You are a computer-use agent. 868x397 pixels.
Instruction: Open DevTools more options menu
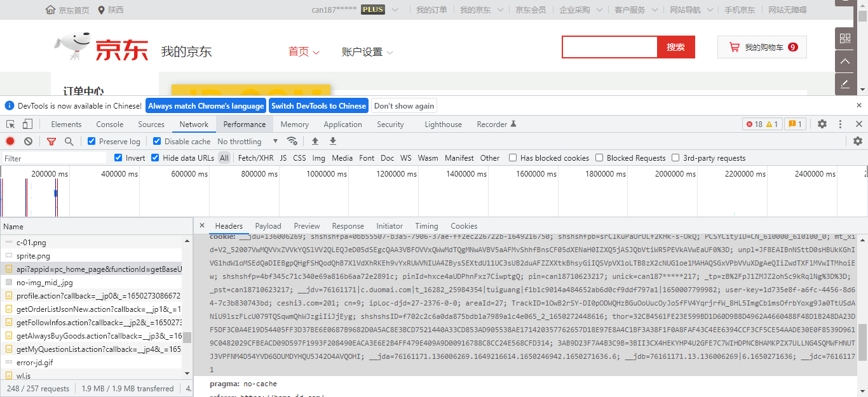click(x=841, y=124)
